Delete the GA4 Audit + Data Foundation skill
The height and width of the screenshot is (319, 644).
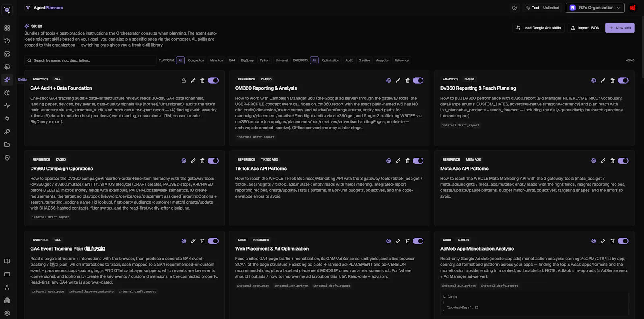(202, 80)
